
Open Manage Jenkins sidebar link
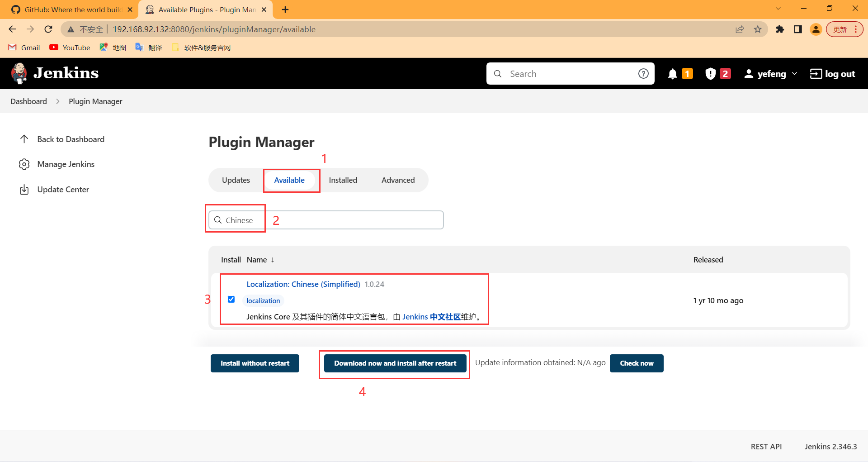point(66,164)
